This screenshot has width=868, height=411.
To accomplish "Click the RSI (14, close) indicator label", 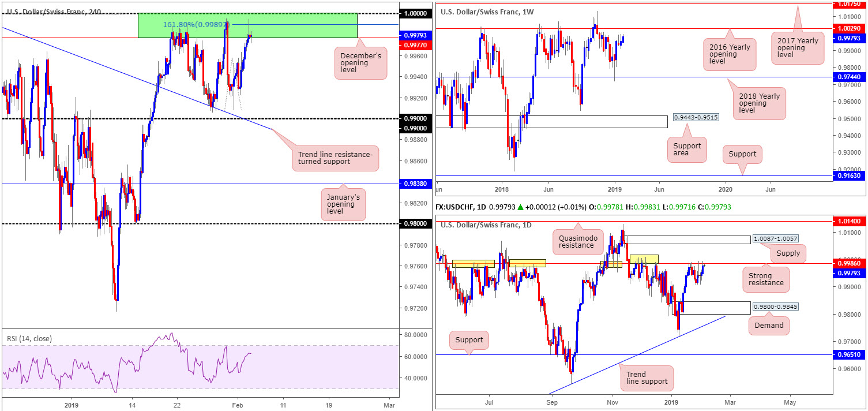I will click(x=28, y=339).
